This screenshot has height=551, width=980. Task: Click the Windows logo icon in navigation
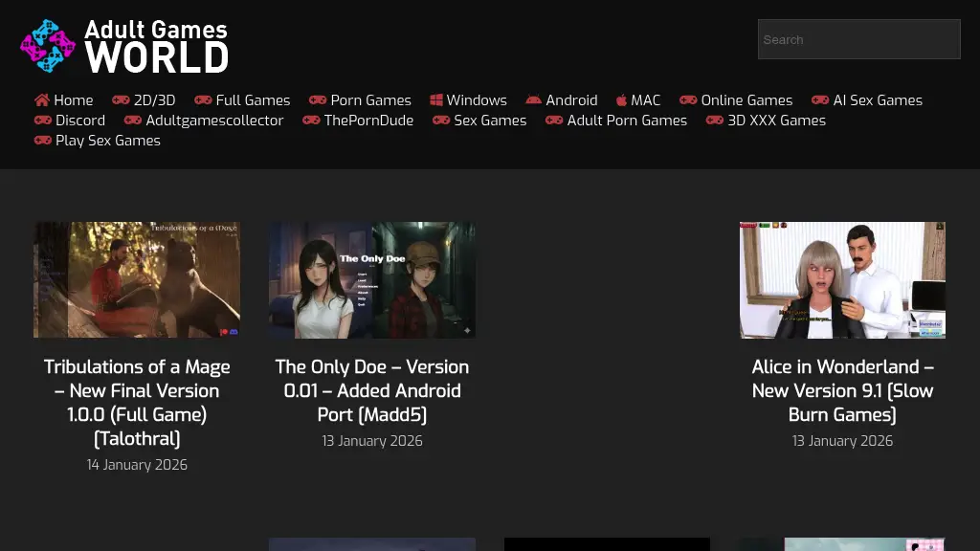(x=436, y=100)
